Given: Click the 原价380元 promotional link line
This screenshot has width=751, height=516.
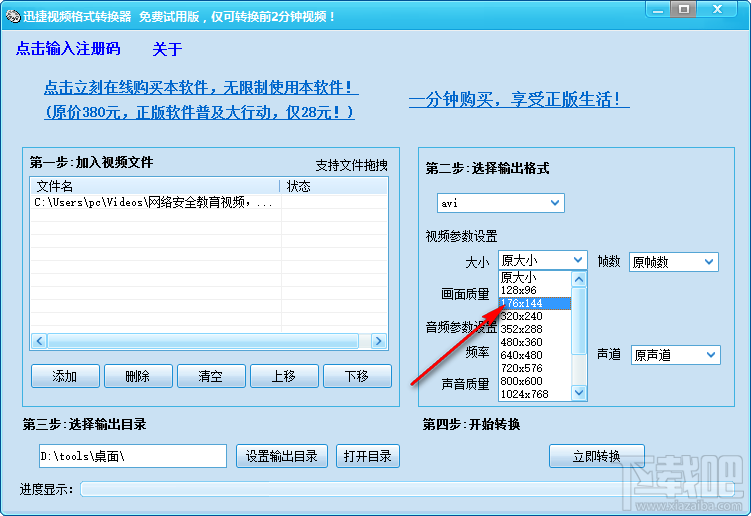Looking at the screenshot, I should click(199, 112).
